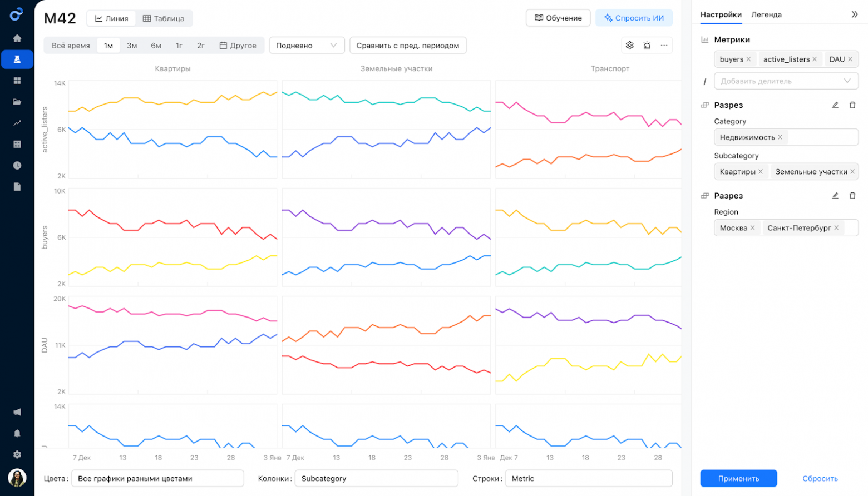Collapse the settings panel with double chevron
Screen dimensions: 868x496
tap(855, 14)
